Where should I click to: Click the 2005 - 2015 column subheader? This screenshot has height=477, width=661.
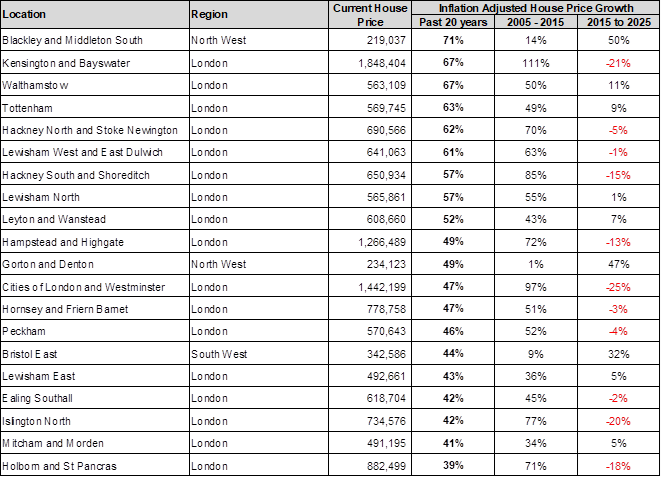[535, 22]
